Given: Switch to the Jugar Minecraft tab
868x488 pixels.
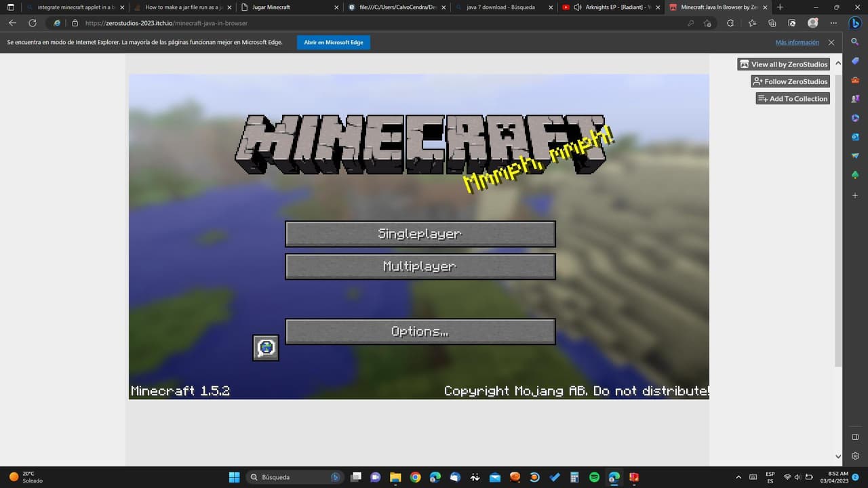Looking at the screenshot, I should (289, 7).
